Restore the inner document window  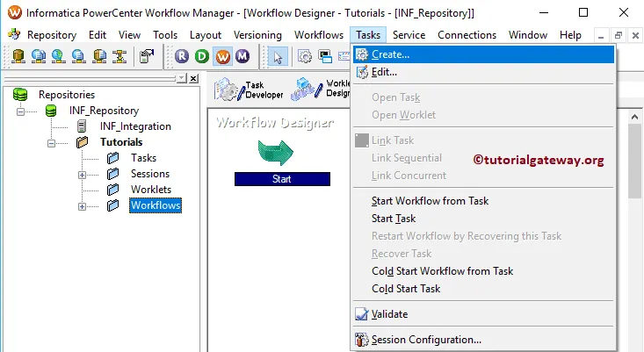click(x=619, y=36)
